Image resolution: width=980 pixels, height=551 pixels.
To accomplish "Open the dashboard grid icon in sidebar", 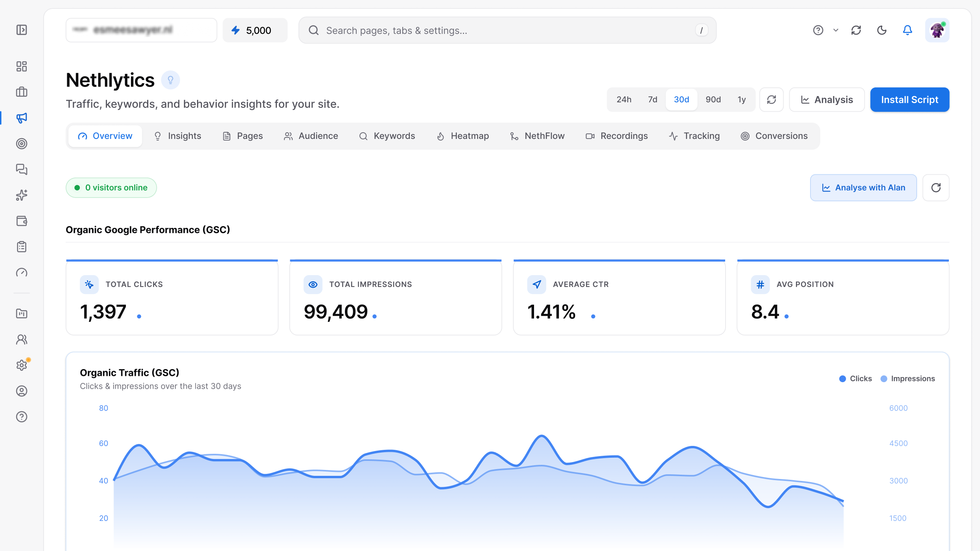I will click(22, 66).
